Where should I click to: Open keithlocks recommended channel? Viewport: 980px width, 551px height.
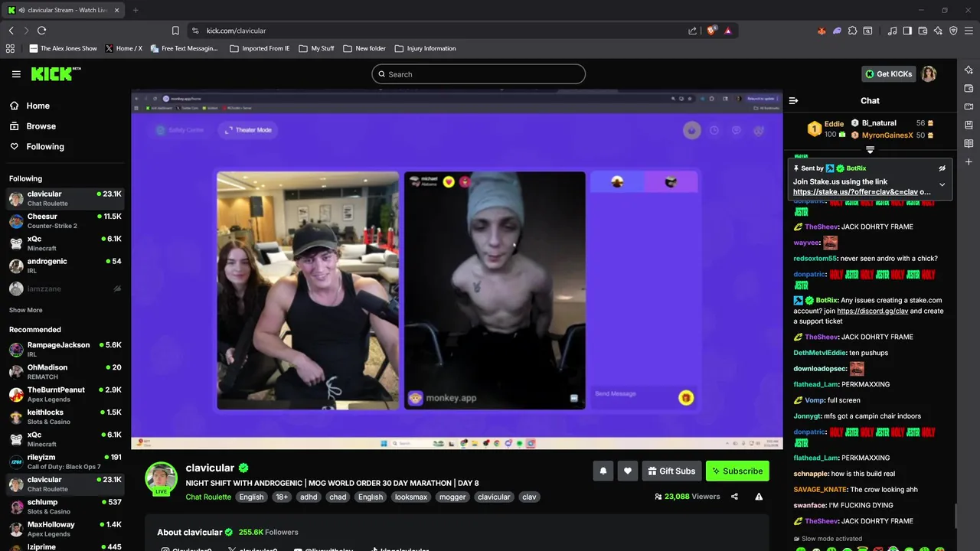65,417
